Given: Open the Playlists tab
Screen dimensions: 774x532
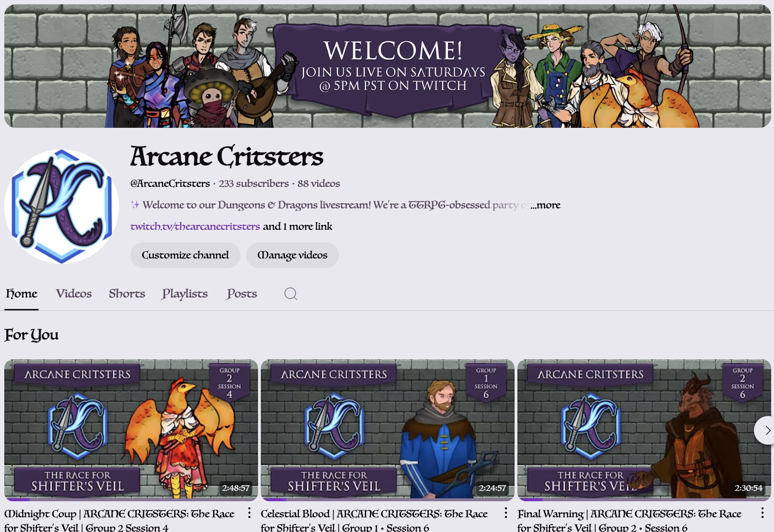Looking at the screenshot, I should [185, 294].
